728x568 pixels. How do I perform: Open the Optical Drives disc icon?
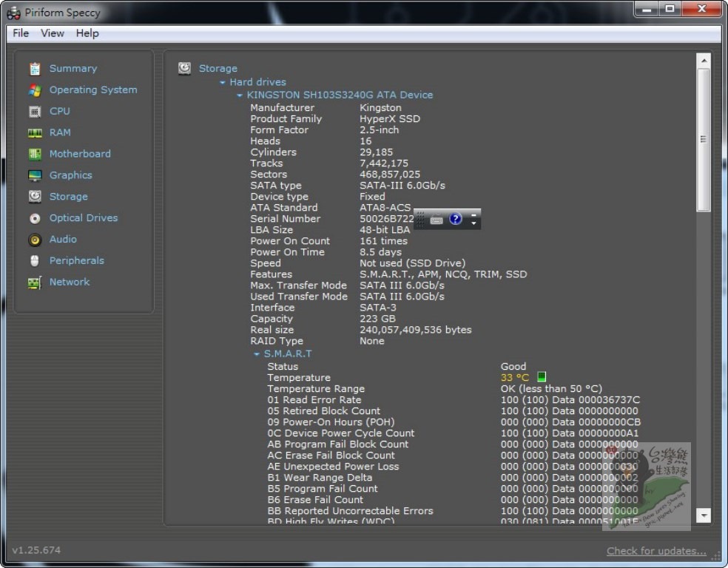tap(35, 219)
